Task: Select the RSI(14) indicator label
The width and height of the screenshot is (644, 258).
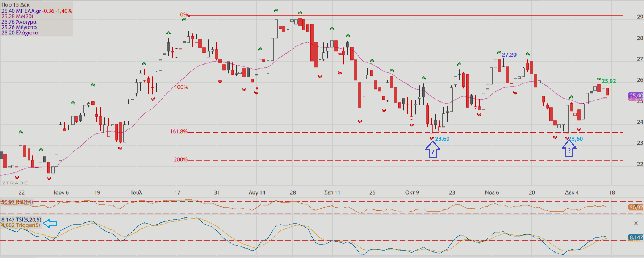Action: tap(17, 202)
